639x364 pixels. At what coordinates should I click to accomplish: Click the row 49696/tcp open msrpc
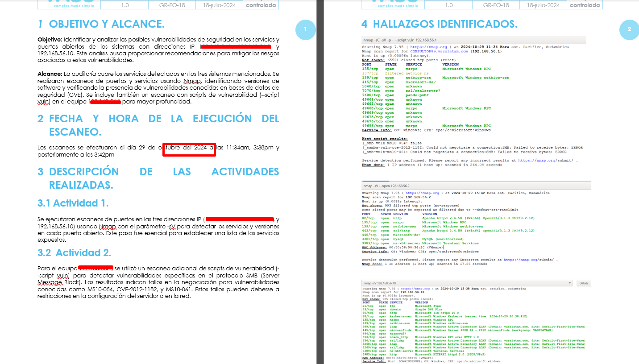426,126
